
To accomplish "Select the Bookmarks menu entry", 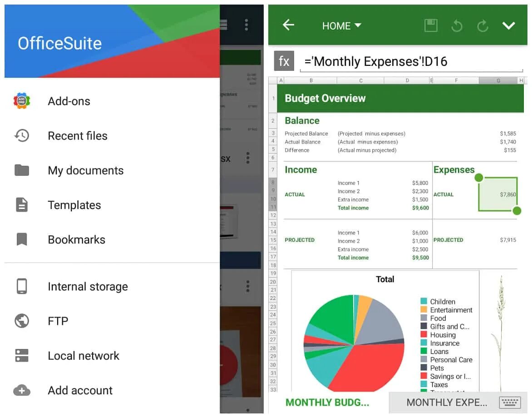I will pos(112,239).
